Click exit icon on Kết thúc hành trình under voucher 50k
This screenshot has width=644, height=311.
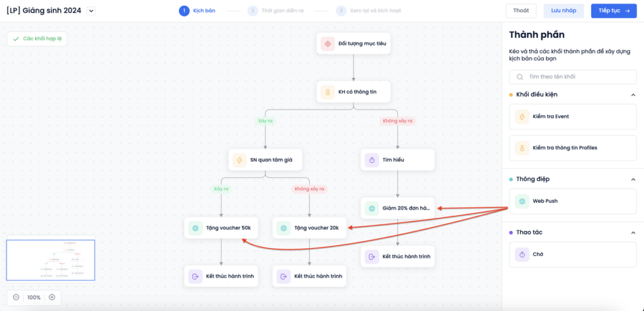pos(196,276)
